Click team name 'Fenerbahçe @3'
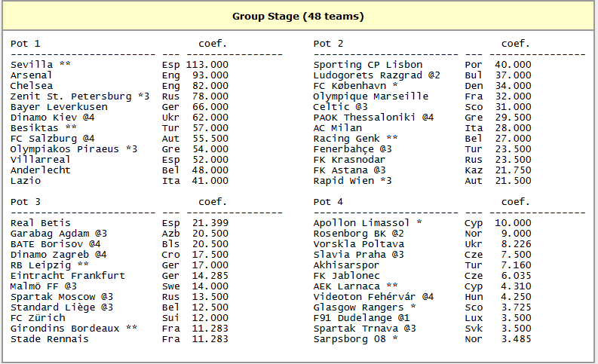Viewport: 598px width, 364px height. pyautogui.click(x=353, y=149)
